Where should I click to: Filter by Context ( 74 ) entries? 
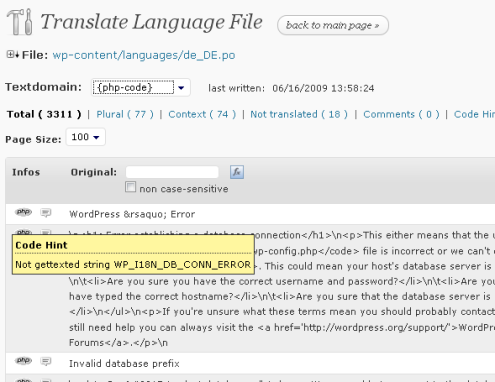pos(202,114)
